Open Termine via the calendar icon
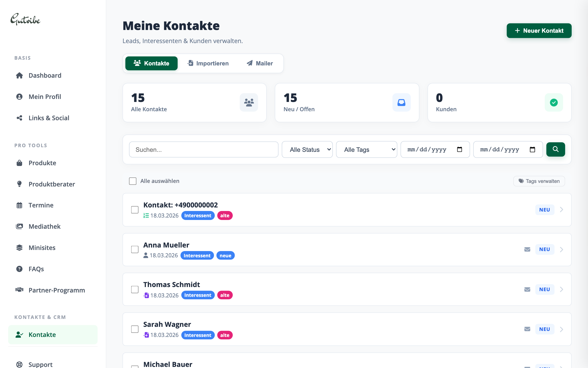The image size is (588, 368). 19,205
